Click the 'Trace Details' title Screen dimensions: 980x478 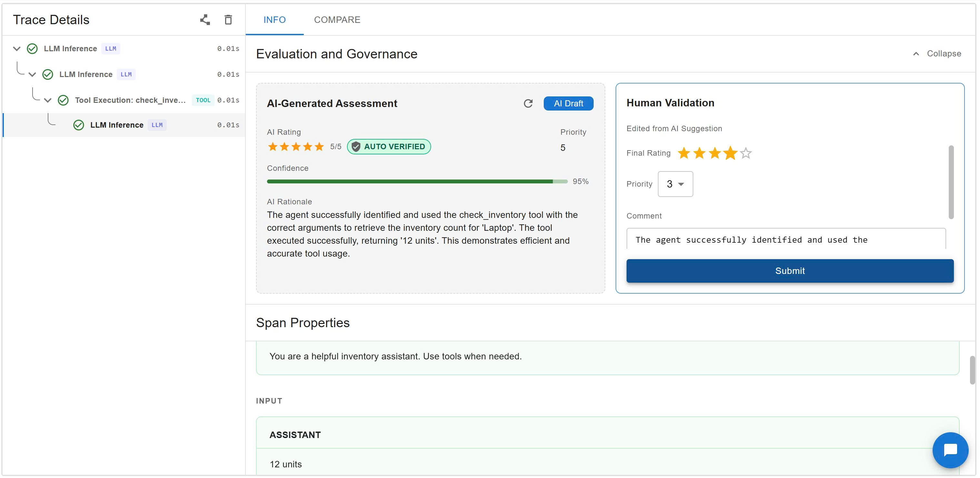pos(51,20)
